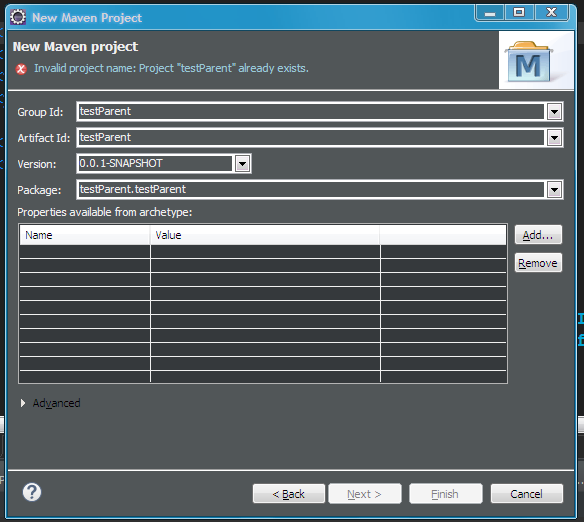Viewport: 584px width, 522px height.
Task: Open the Group Id dropdown arrow
Action: tap(554, 112)
